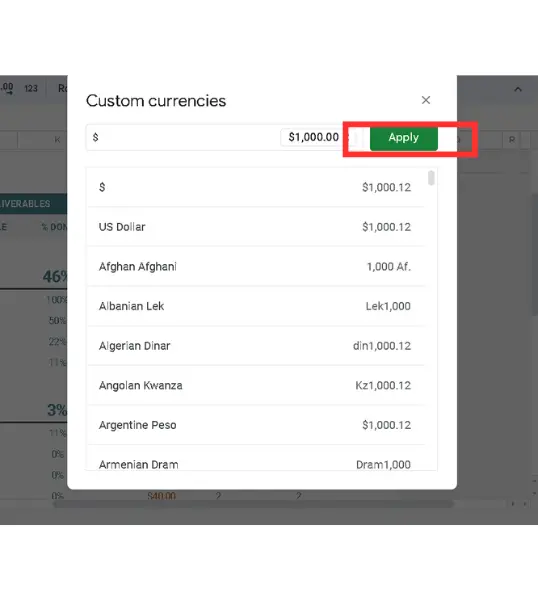Collapse the toolbar with the top-right chevron

tap(518, 89)
